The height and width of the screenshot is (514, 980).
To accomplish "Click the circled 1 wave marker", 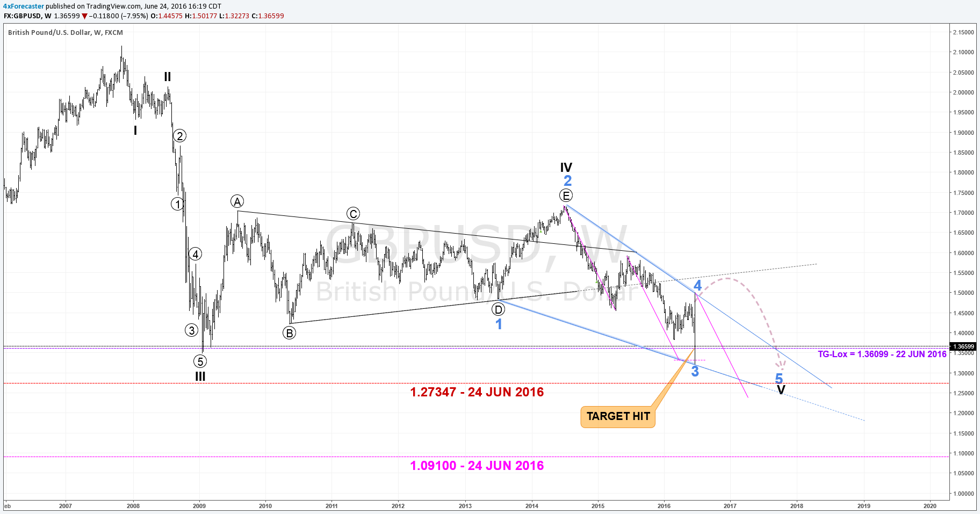I will point(177,204).
